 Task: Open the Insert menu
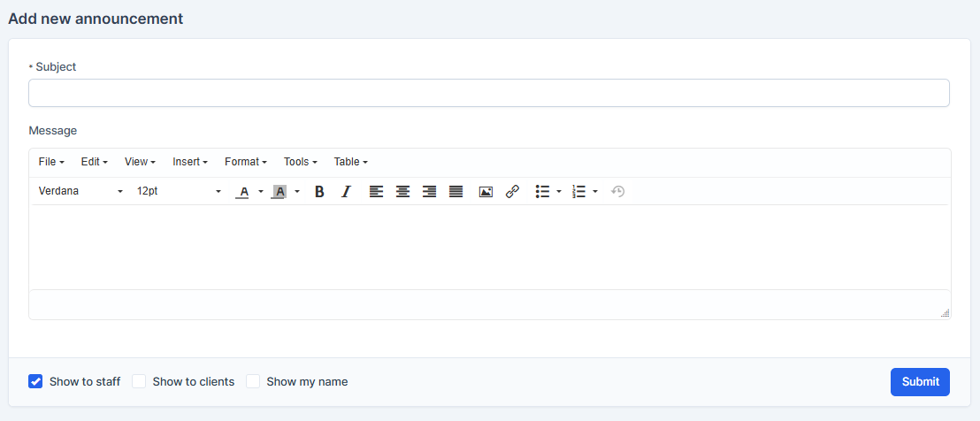point(189,162)
